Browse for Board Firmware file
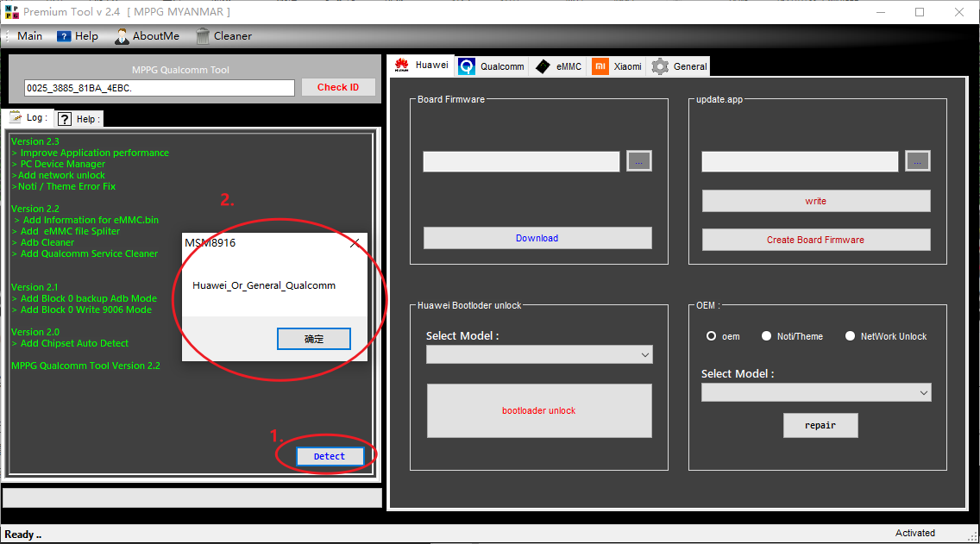The height and width of the screenshot is (544, 980). click(x=638, y=161)
